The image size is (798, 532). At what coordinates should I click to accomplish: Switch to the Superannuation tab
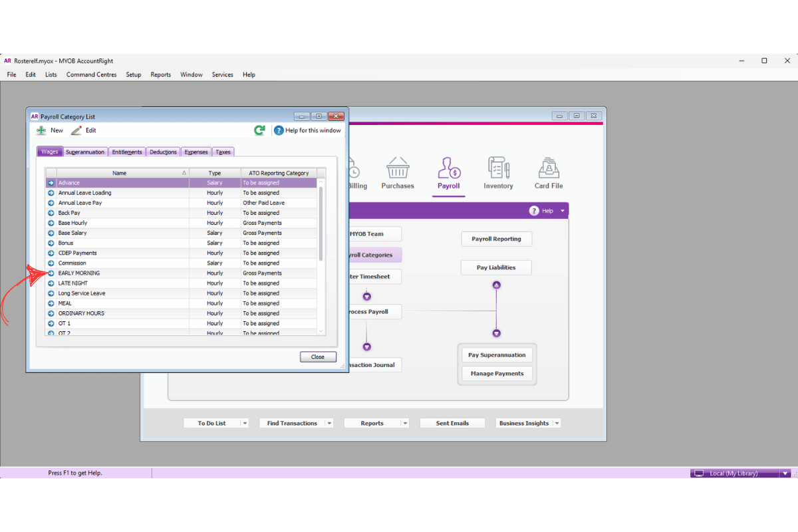point(85,152)
